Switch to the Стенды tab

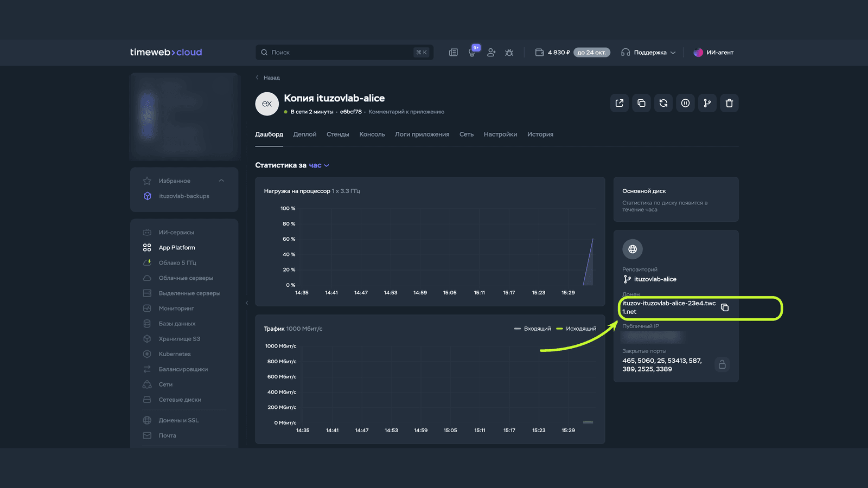[338, 134]
